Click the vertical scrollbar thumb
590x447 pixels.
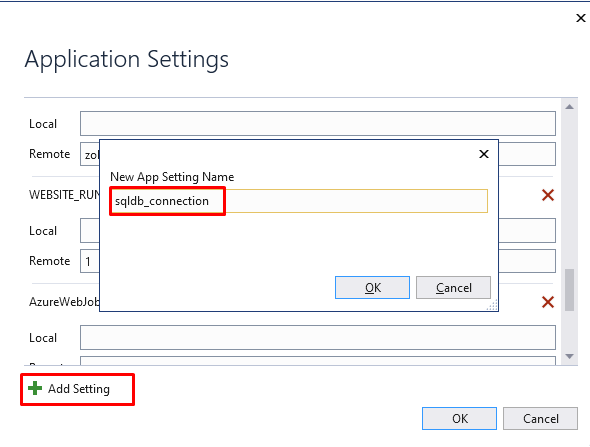click(x=569, y=290)
